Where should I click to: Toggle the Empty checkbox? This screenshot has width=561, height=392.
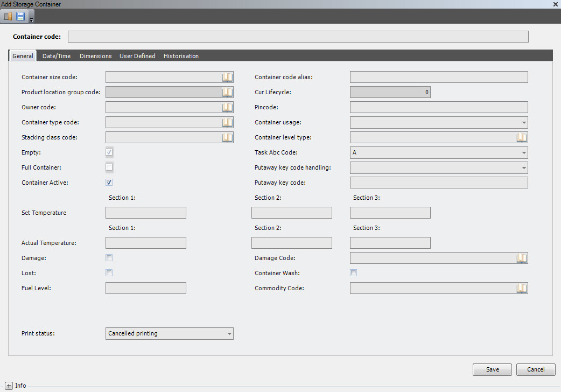(x=109, y=152)
